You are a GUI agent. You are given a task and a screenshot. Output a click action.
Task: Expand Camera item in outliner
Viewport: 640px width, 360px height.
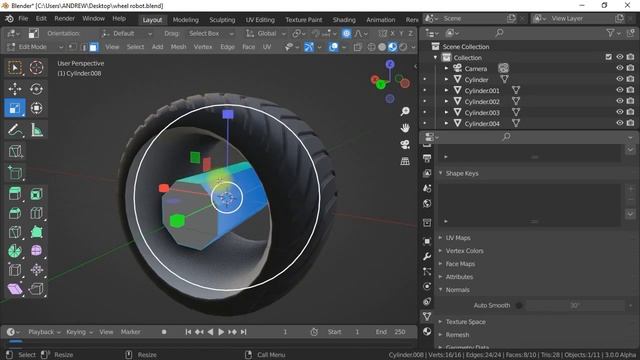(x=446, y=69)
